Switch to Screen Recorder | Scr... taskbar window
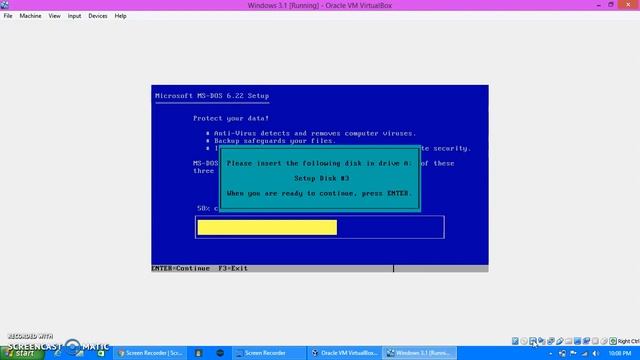Image resolution: width=640 pixels, height=360 pixels. pos(150,353)
